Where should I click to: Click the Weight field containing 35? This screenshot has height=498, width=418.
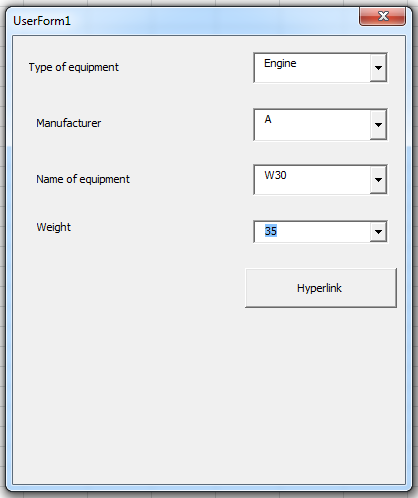point(312,232)
